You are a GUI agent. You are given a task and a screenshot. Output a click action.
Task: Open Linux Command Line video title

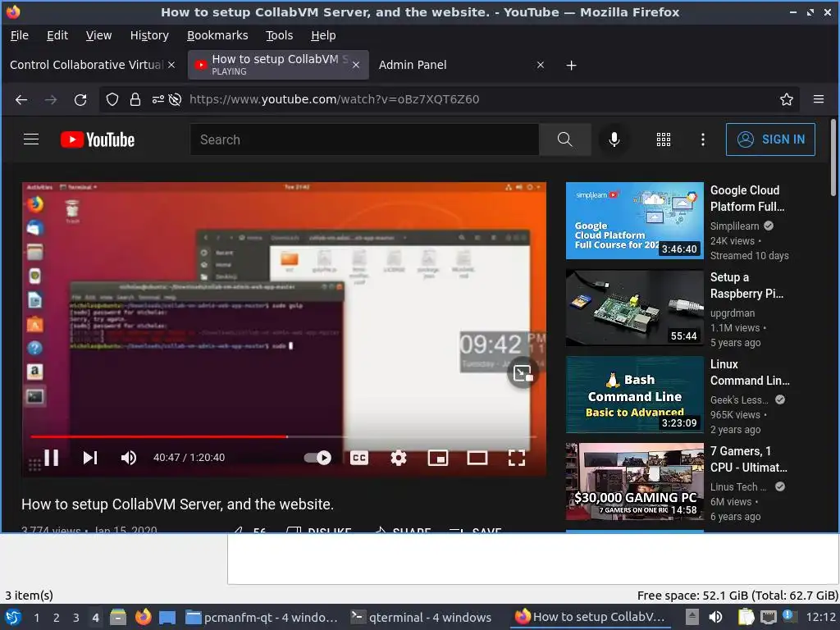point(750,372)
